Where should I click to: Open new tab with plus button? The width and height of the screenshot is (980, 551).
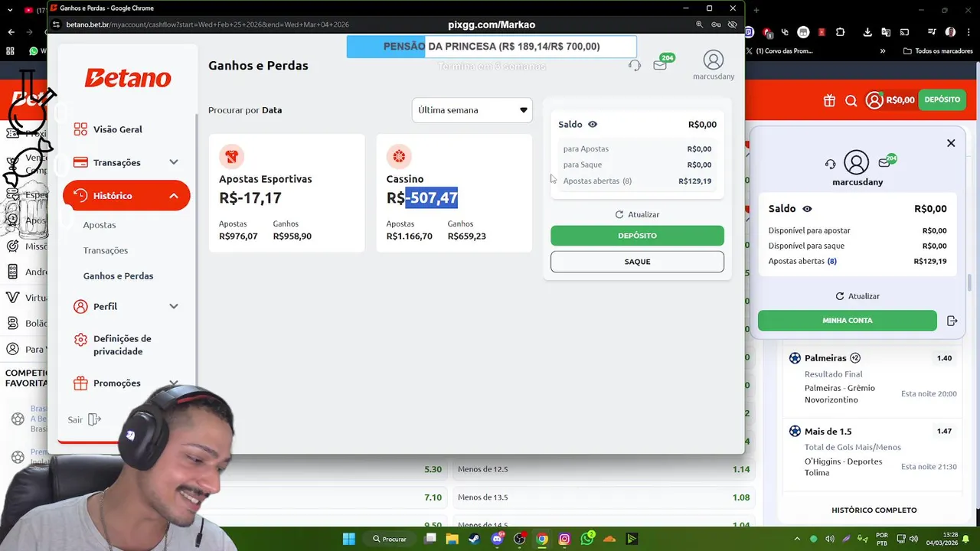756,10
